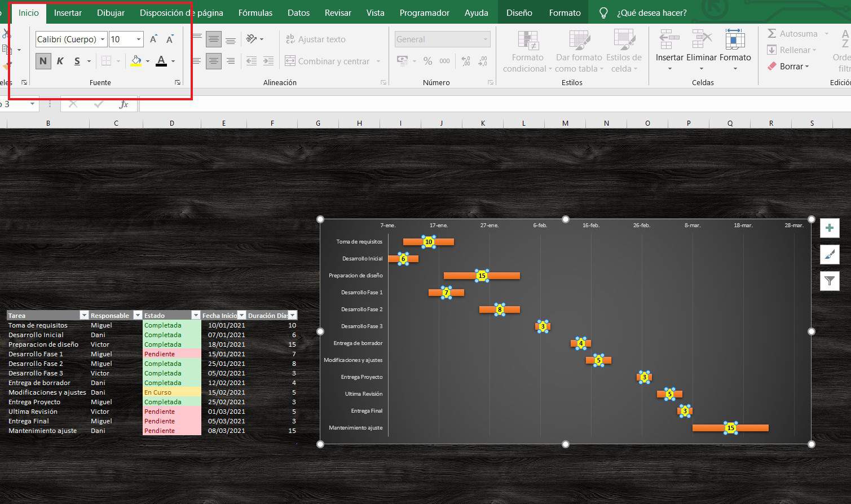Apply percent style format
851x504 pixels.
tap(428, 61)
